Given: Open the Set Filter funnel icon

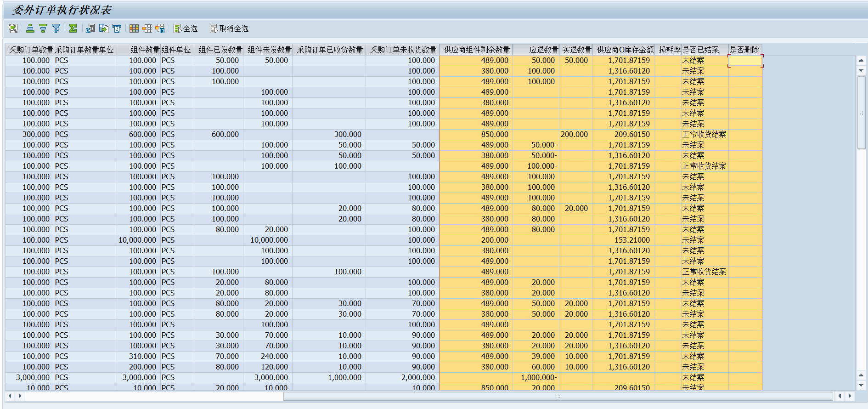Looking at the screenshot, I should (x=56, y=28).
